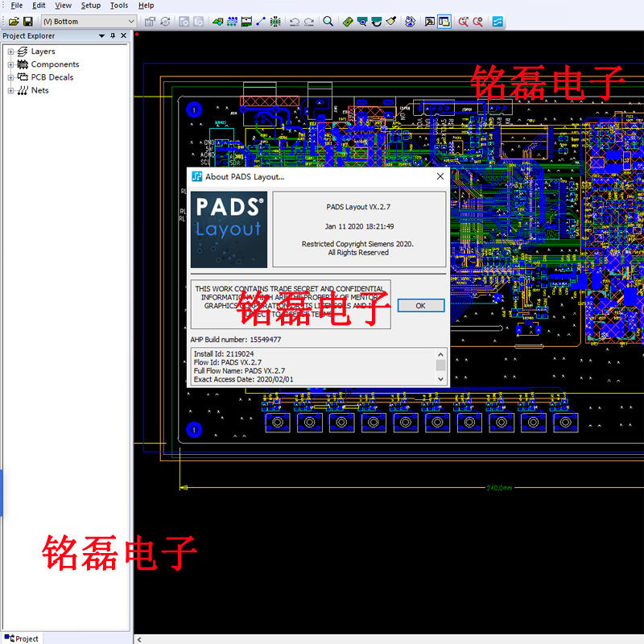Click the first red magnifier search icon

click(464, 22)
